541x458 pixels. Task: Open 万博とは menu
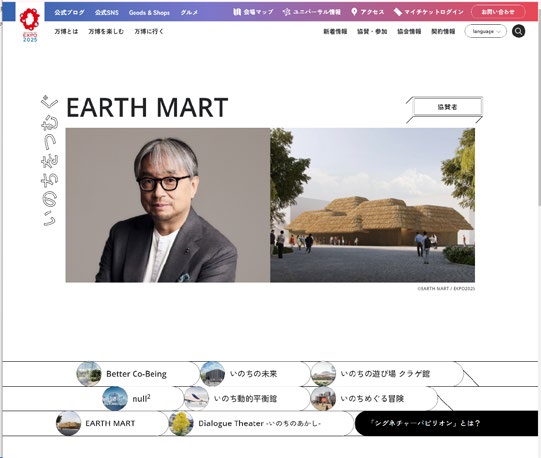[66, 31]
